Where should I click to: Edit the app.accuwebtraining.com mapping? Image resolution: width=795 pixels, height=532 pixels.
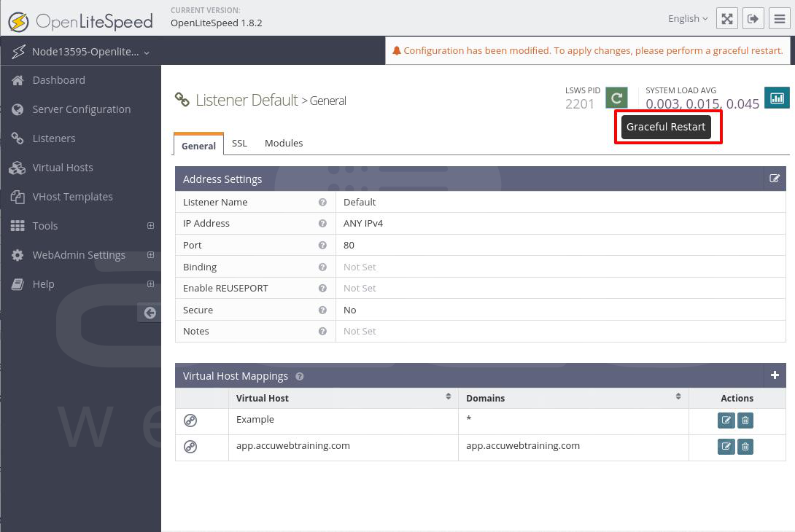pyautogui.click(x=726, y=447)
